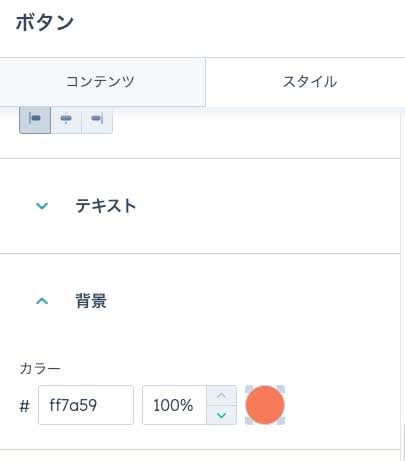Click the カラー field label
405x461 pixels.
click(40, 369)
